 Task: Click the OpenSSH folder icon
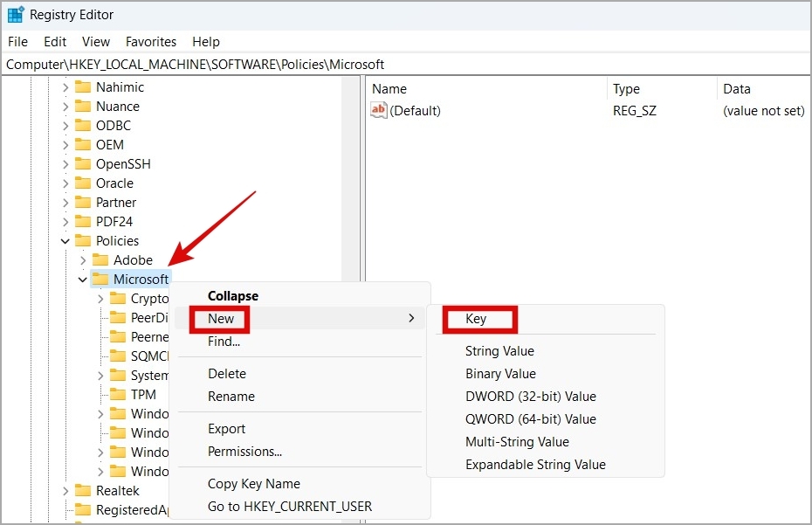(x=83, y=163)
